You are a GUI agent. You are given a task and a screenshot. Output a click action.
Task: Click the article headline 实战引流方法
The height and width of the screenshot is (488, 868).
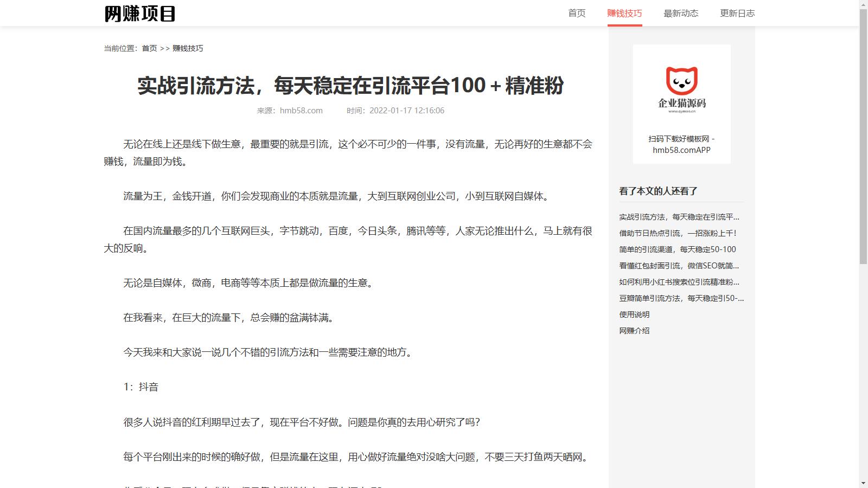[350, 86]
